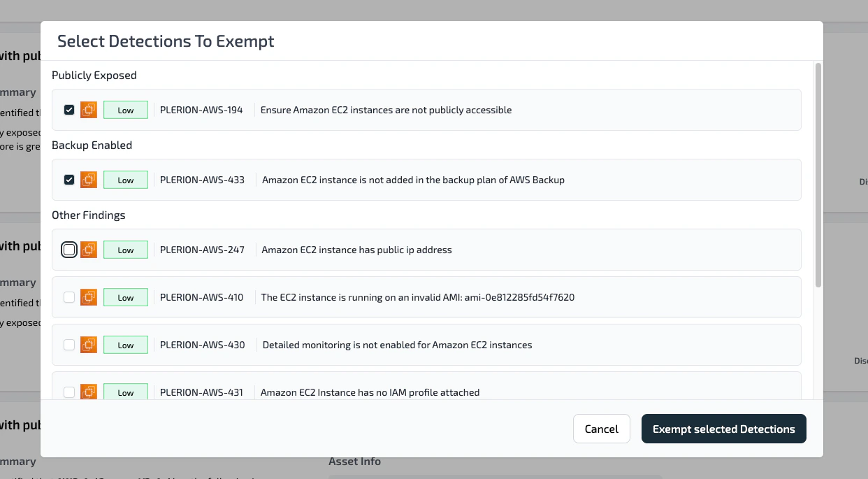This screenshot has height=479, width=868.
Task: Click the EC2 icon beside PLERION-AWS-194
Action: point(89,110)
